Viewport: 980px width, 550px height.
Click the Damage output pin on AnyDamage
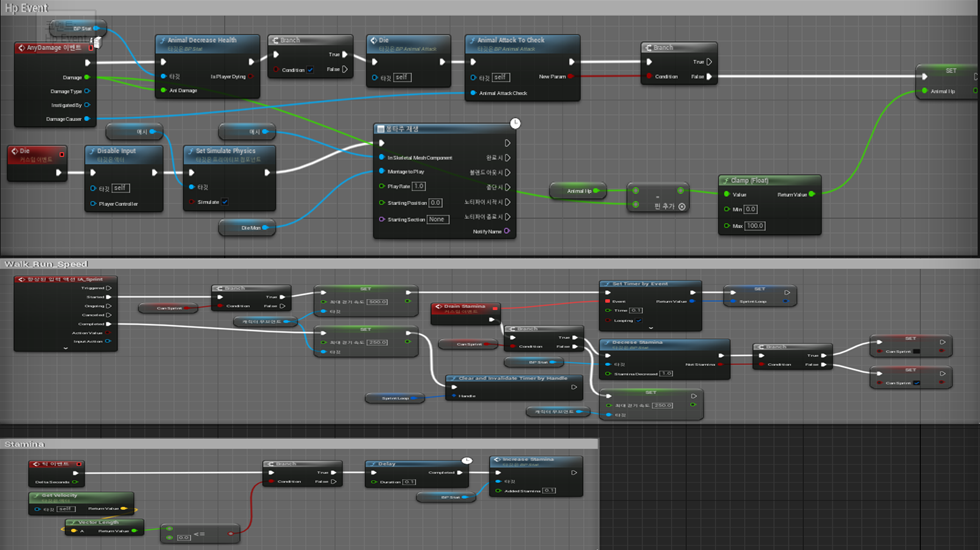pos(87,77)
